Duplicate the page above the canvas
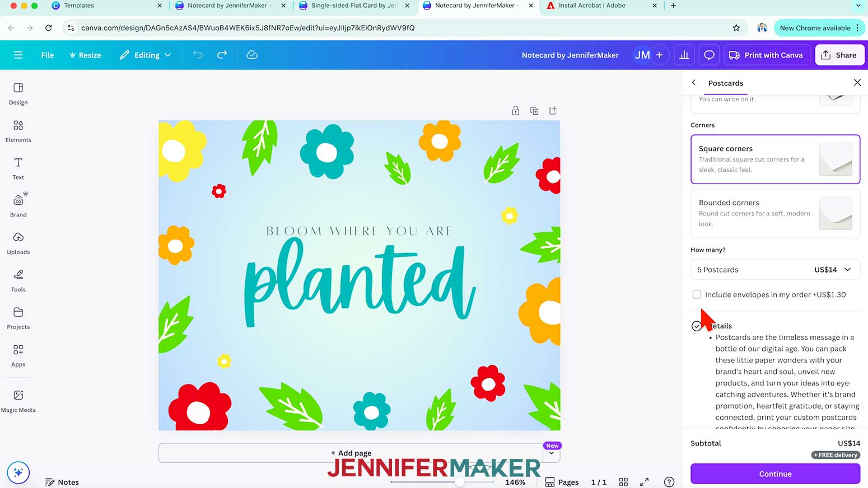The width and height of the screenshot is (868, 488). tap(534, 111)
